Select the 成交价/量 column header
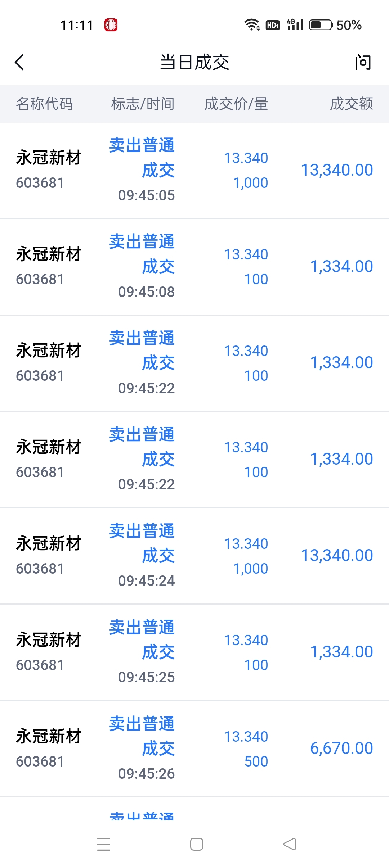This screenshot has width=389, height=868. [236, 104]
